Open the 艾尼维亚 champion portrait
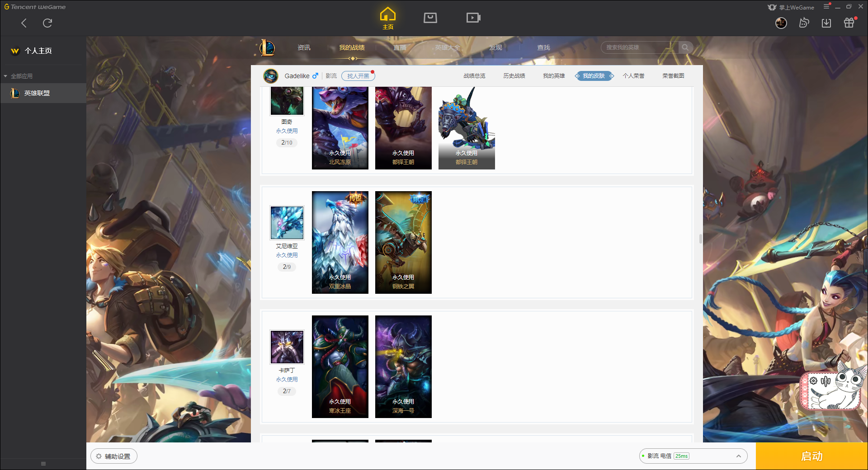Viewport: 868px width, 470px height. tap(287, 223)
